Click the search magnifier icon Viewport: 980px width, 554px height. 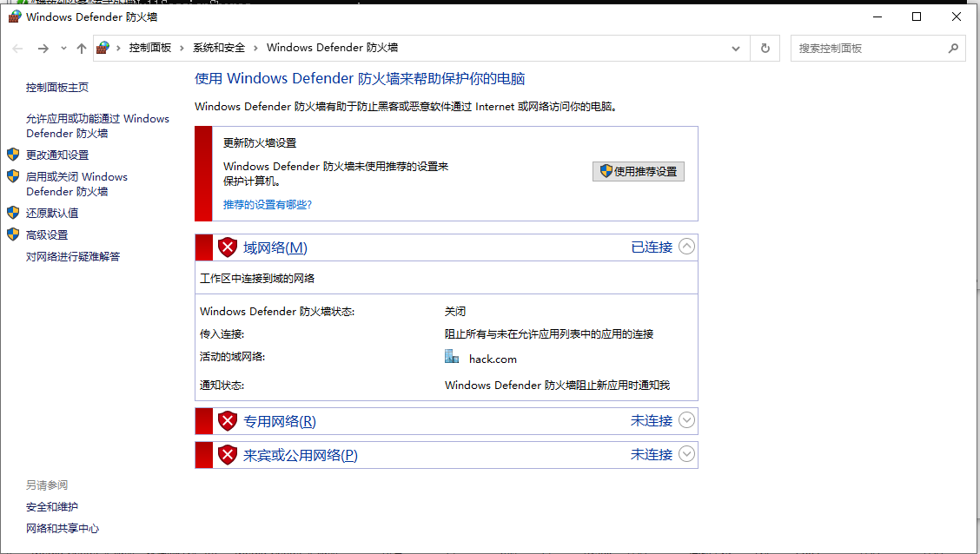[x=953, y=49]
